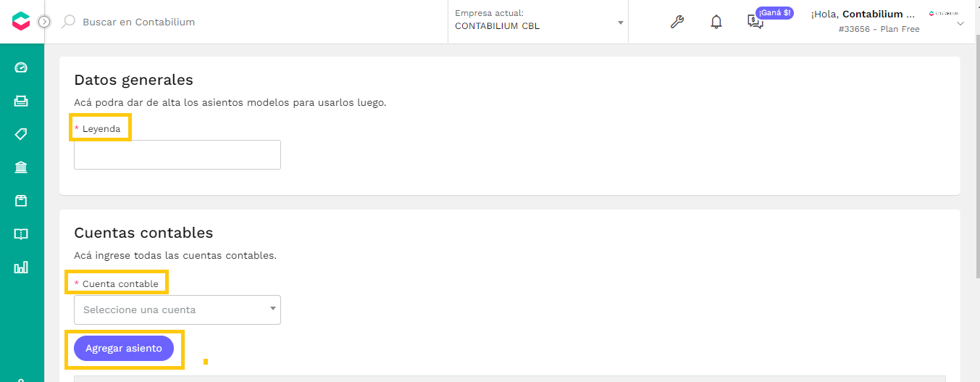Open the Seleccione una cuenta dropdown
The width and height of the screenshot is (980, 382).
[x=177, y=310]
